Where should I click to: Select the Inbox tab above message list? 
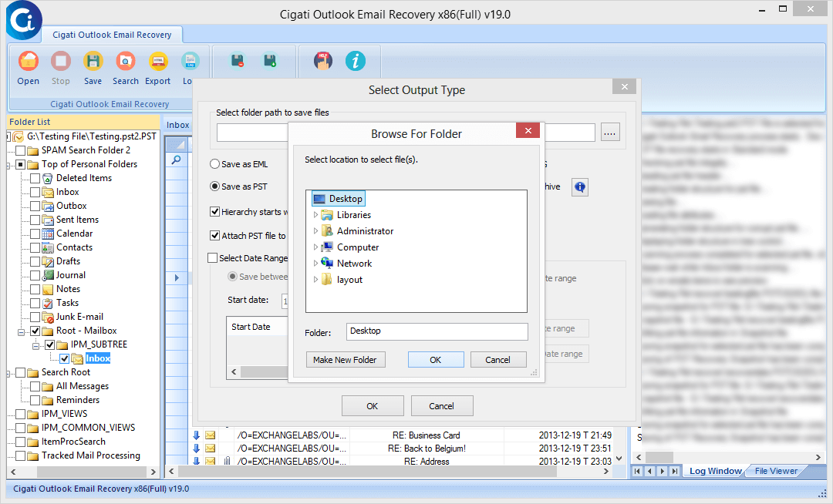click(177, 125)
